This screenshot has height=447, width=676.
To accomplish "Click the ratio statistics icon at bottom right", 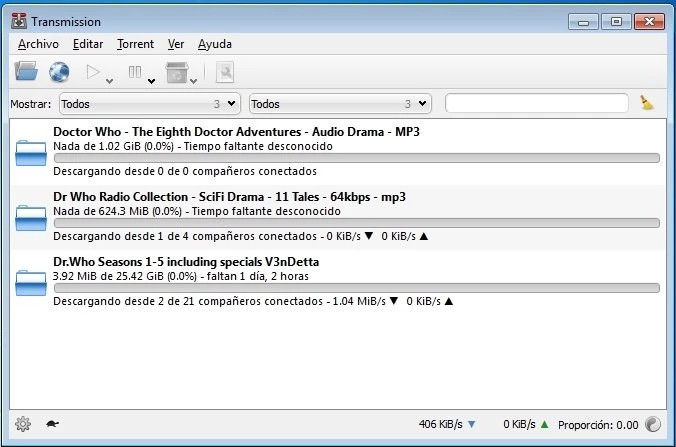I will coord(652,424).
